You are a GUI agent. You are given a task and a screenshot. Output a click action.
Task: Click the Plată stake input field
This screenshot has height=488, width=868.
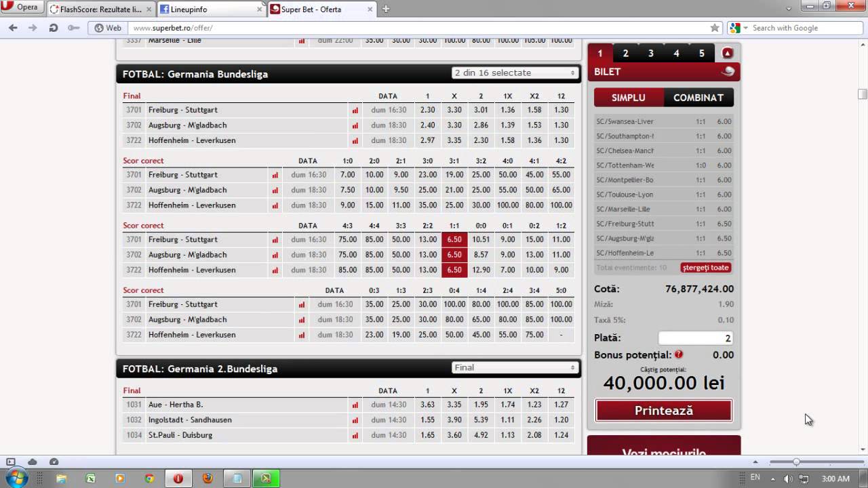tap(696, 338)
